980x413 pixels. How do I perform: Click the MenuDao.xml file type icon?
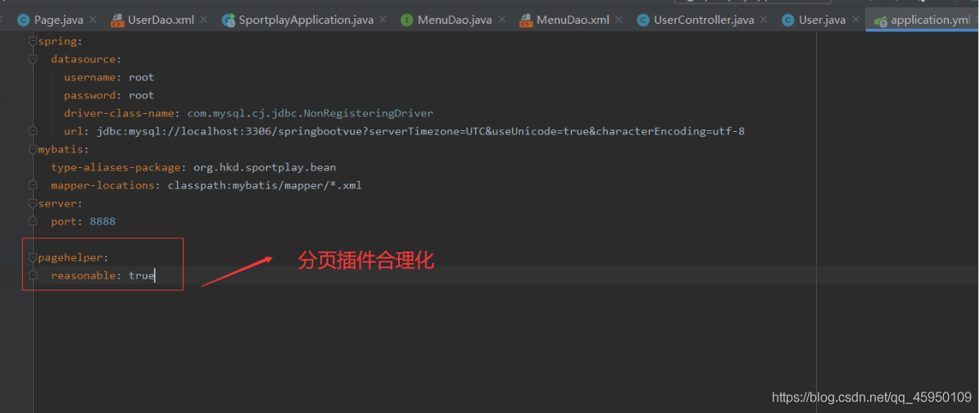pos(525,20)
